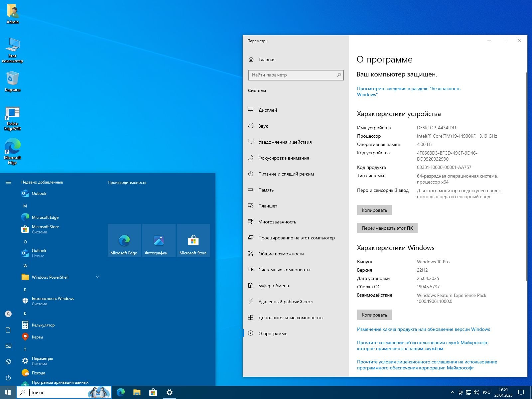Select 'Память' settings category
This screenshot has width=532, height=399.
[x=296, y=190]
